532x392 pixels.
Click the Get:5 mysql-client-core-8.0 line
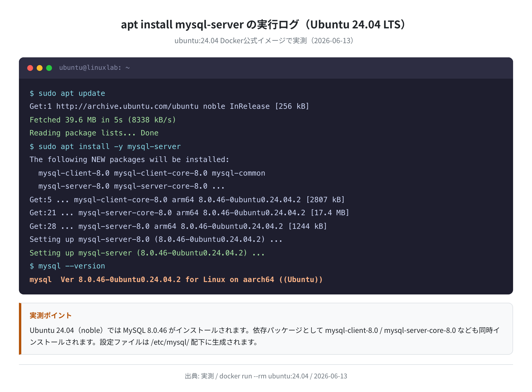coord(187,200)
